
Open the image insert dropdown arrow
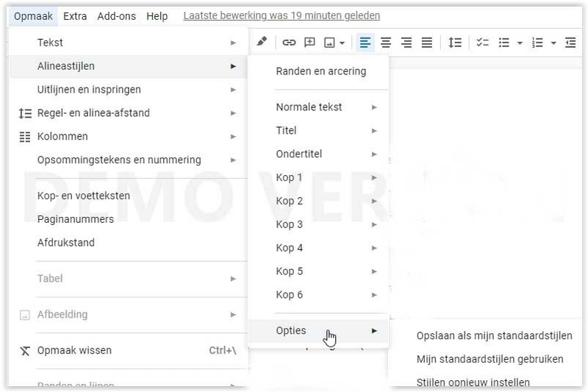342,43
